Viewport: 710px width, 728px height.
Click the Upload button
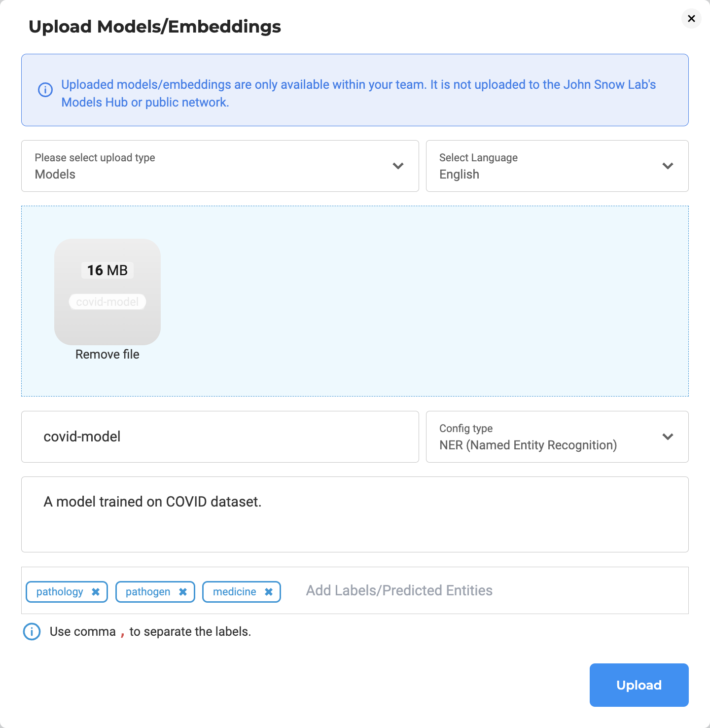click(639, 685)
